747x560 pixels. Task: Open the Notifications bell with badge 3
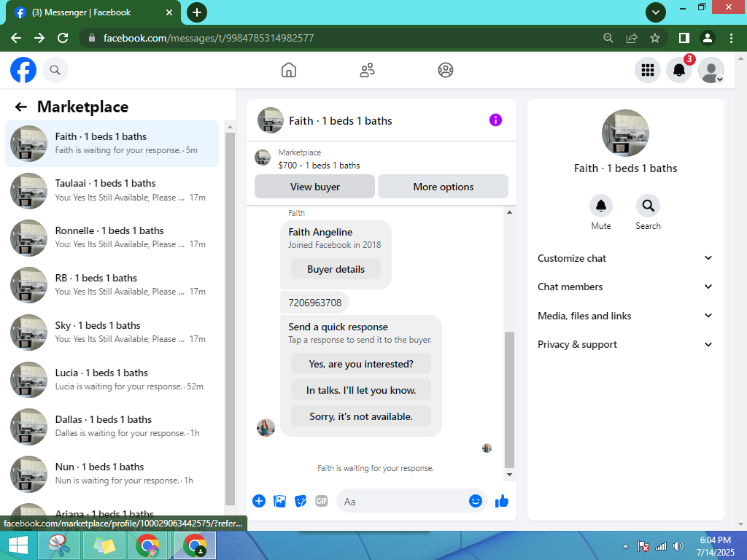[x=679, y=71]
